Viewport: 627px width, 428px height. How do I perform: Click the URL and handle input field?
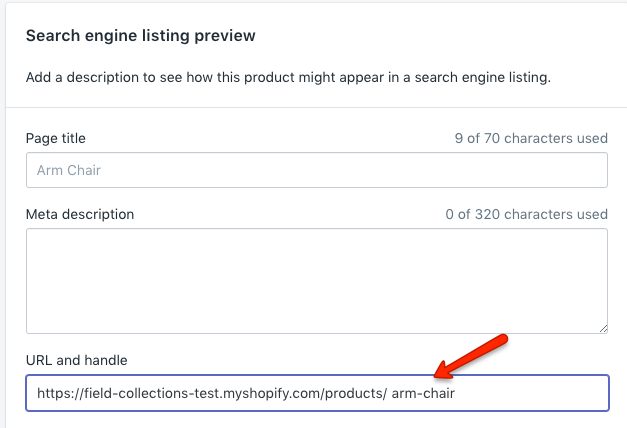pos(316,393)
